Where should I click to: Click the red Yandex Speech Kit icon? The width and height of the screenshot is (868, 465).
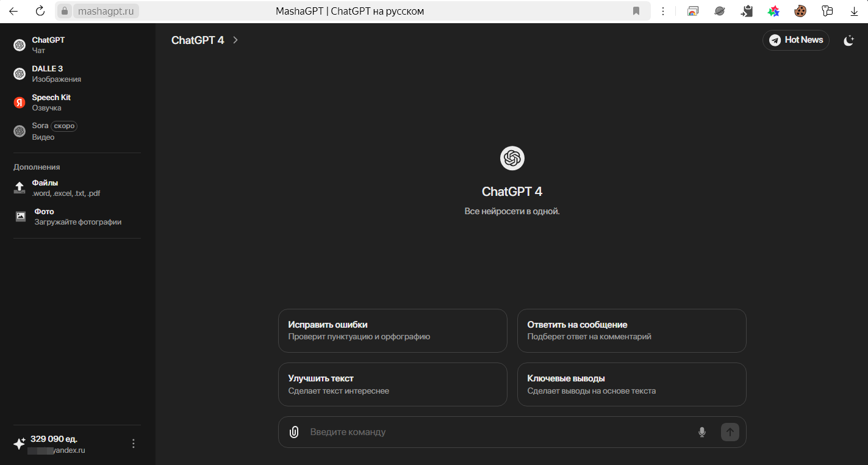(20, 103)
